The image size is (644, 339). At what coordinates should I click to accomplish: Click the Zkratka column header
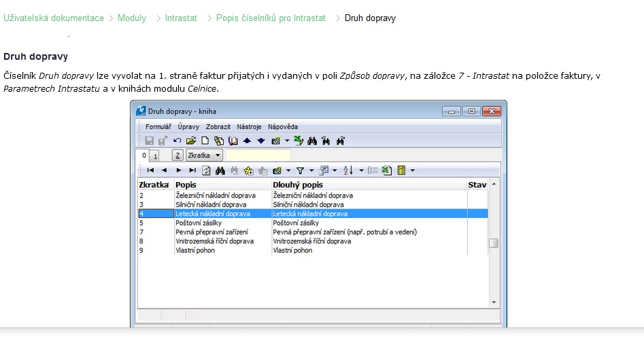point(156,185)
